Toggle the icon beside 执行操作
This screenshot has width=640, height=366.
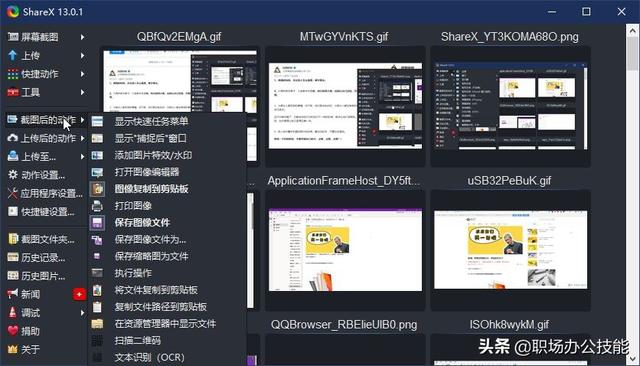tap(97, 273)
